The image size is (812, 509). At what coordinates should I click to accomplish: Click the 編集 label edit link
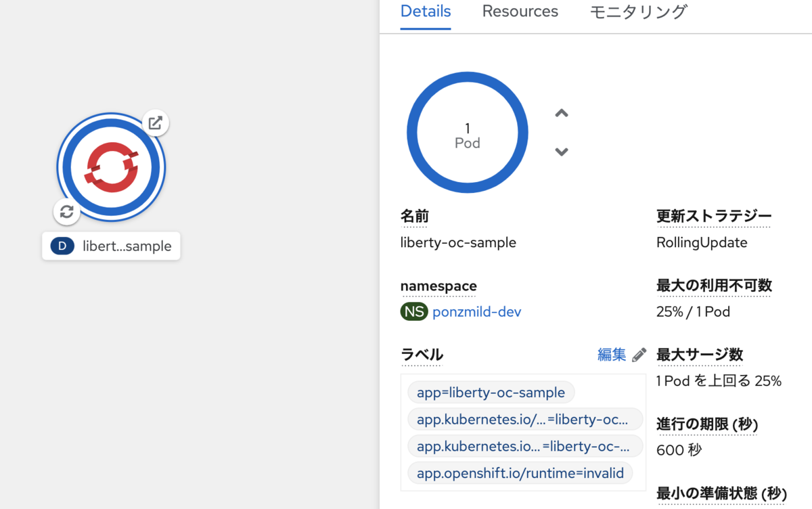[612, 354]
